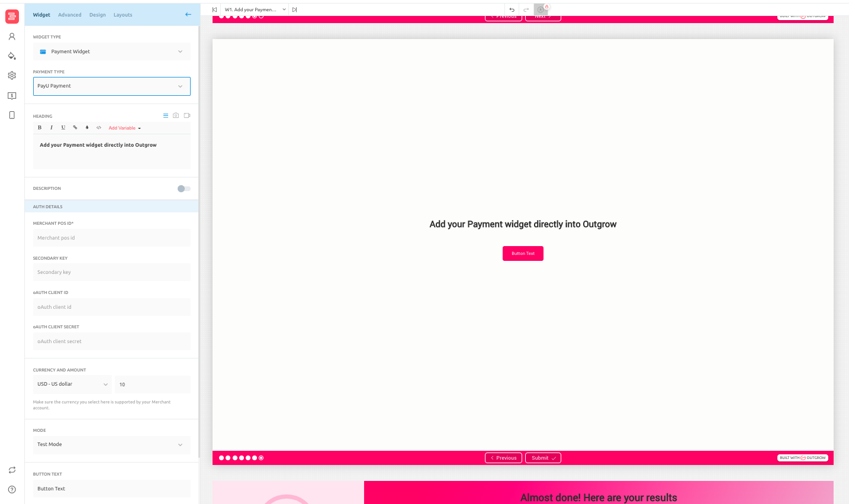Go to the last question in navigator
Viewport: 849px width, 504px height.
pos(294,9)
